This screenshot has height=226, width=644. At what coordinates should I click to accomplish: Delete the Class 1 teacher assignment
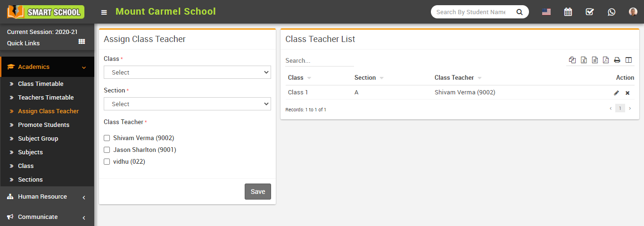click(x=627, y=93)
